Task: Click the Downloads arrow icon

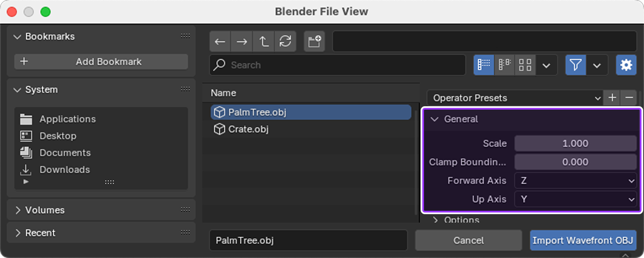Action: click(x=26, y=169)
